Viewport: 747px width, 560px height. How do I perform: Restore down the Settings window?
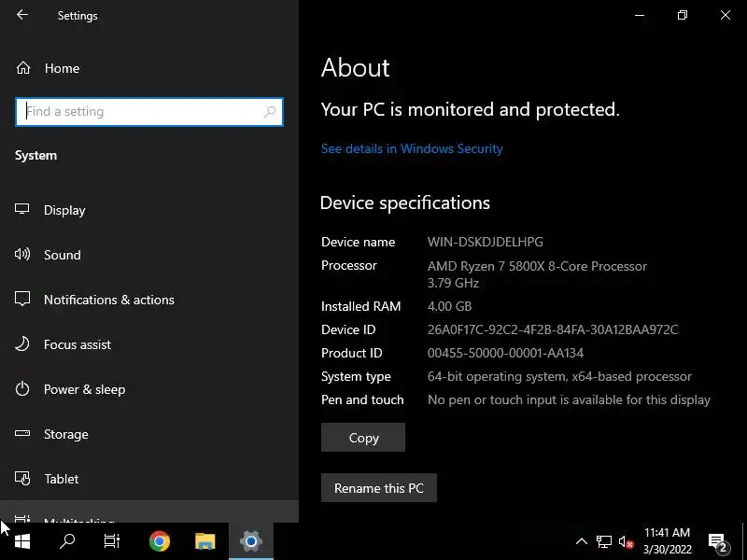click(x=683, y=15)
